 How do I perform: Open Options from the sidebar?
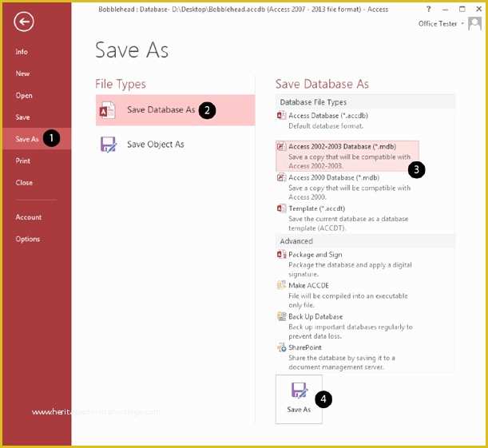[x=28, y=239]
